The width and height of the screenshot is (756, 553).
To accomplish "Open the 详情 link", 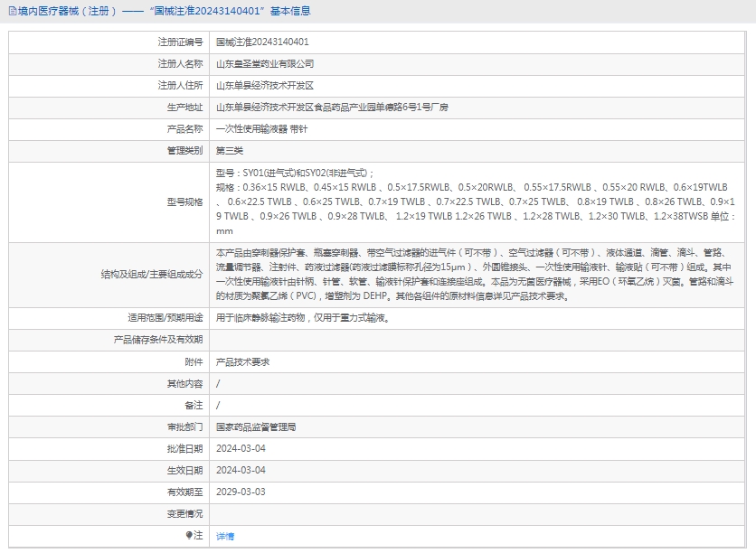I will tap(225, 536).
